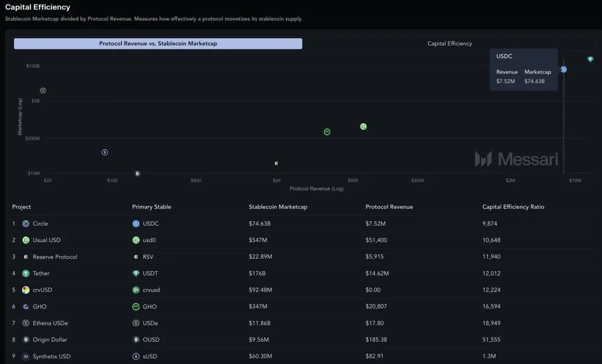Click the Origin Dollar project icon
The image size is (602, 364).
tap(26, 340)
